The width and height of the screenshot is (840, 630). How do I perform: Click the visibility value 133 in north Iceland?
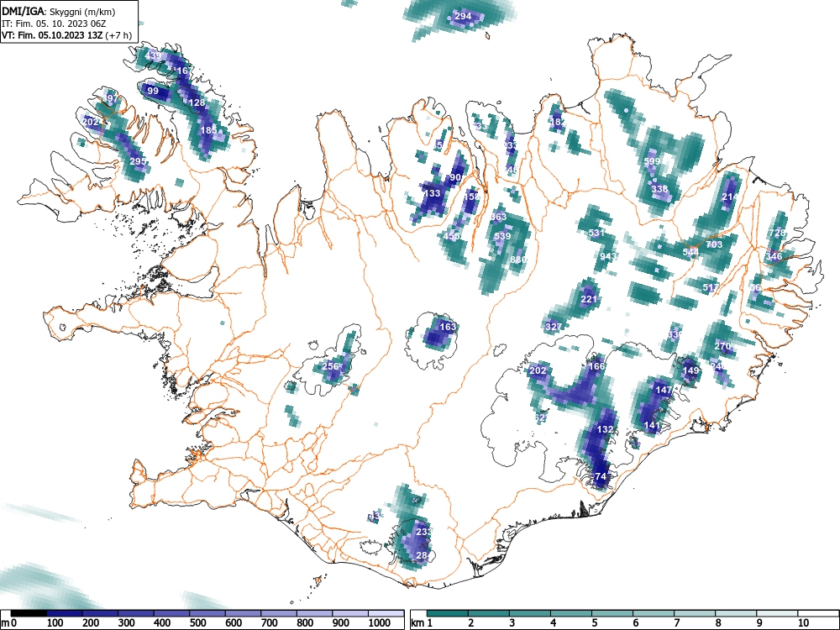pos(432,193)
